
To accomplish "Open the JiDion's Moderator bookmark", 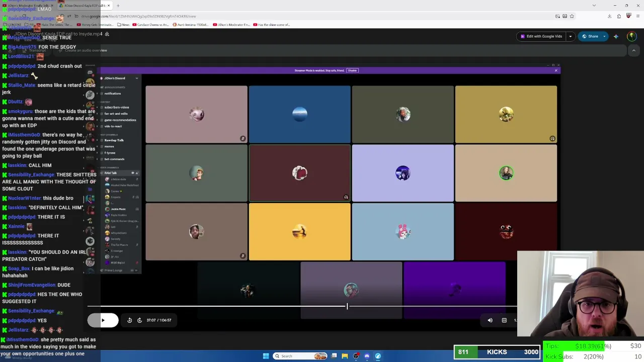I will (232, 25).
